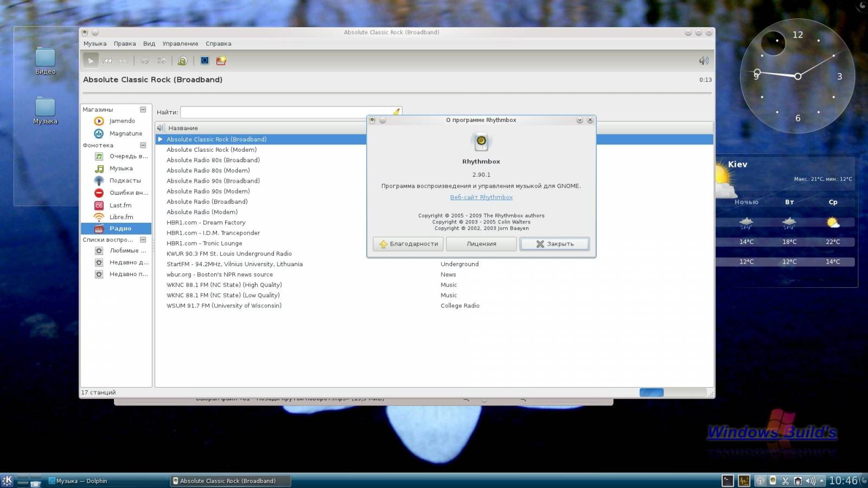Open Klipper scissors tray icon
This screenshot has width=868, height=488.
coord(785,480)
